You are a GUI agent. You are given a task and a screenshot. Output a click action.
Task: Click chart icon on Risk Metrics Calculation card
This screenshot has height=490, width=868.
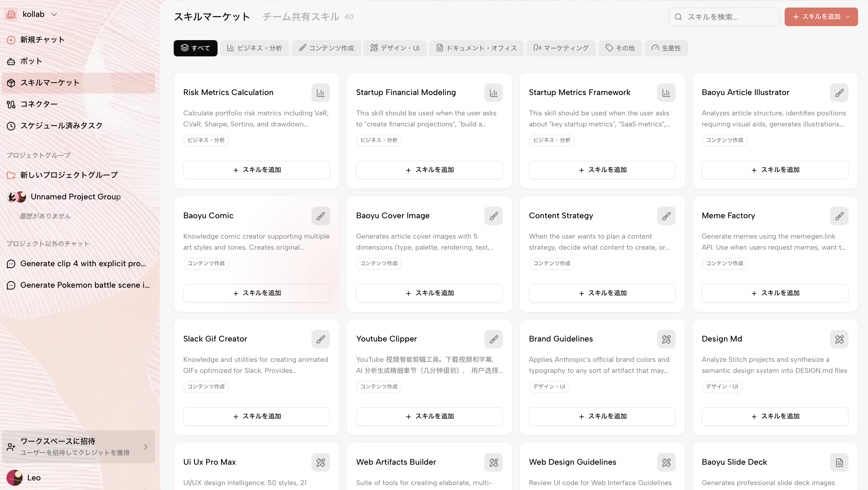point(320,93)
